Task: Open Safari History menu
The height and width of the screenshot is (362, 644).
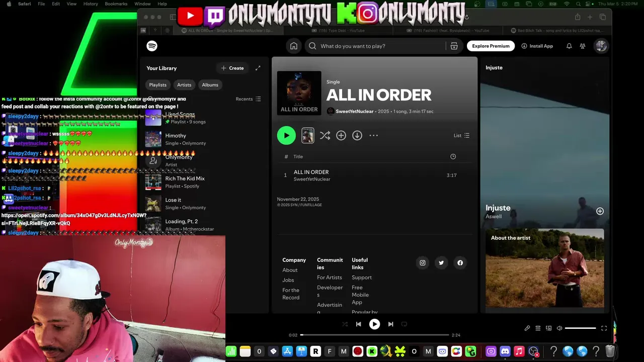Action: point(91,4)
